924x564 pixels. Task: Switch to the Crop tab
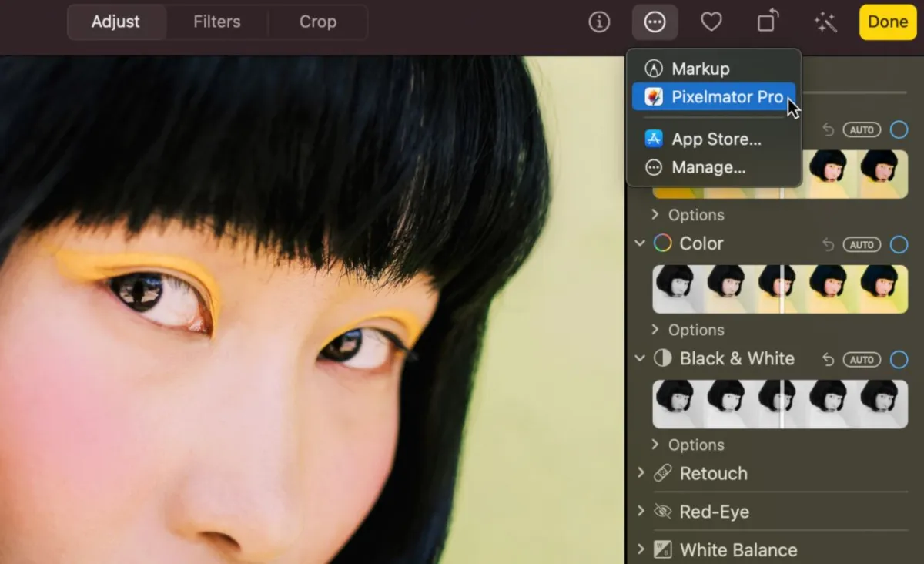(x=318, y=22)
